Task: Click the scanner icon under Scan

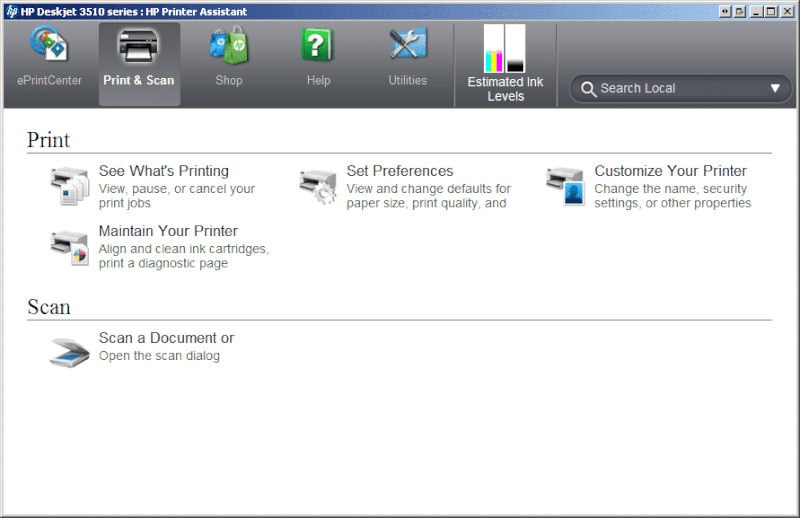Action: point(70,351)
